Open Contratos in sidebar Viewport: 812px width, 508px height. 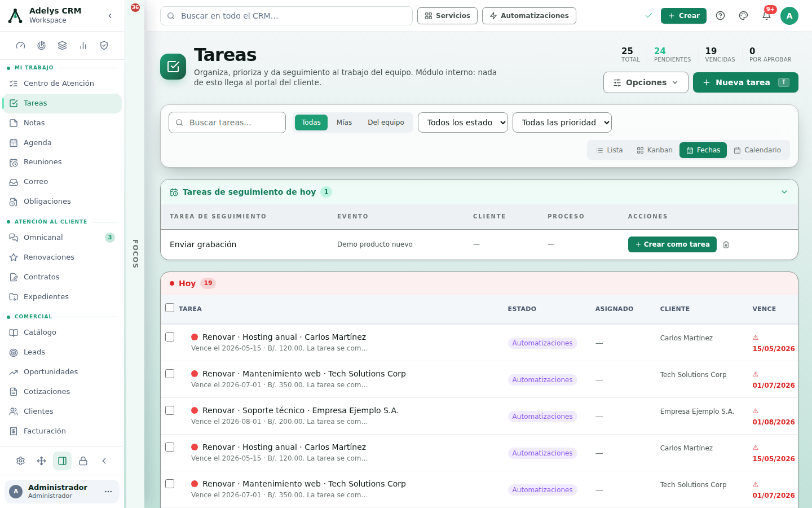pos(62,277)
